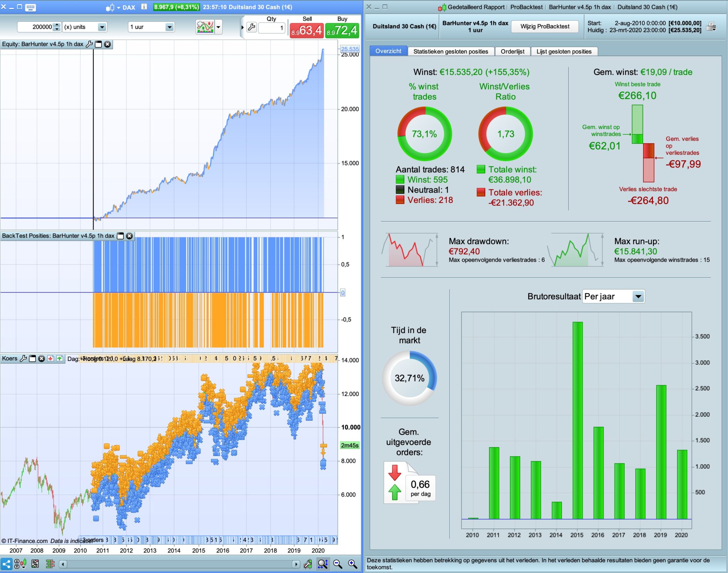Toggle the auto-fit zoom arrows magnifier
728x573 pixels.
pos(323,564)
